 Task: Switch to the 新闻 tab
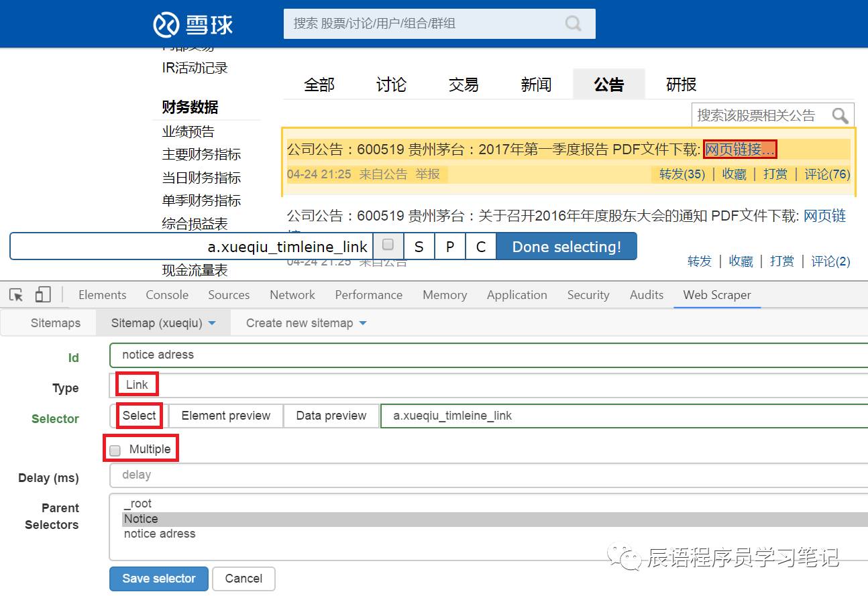[537, 84]
